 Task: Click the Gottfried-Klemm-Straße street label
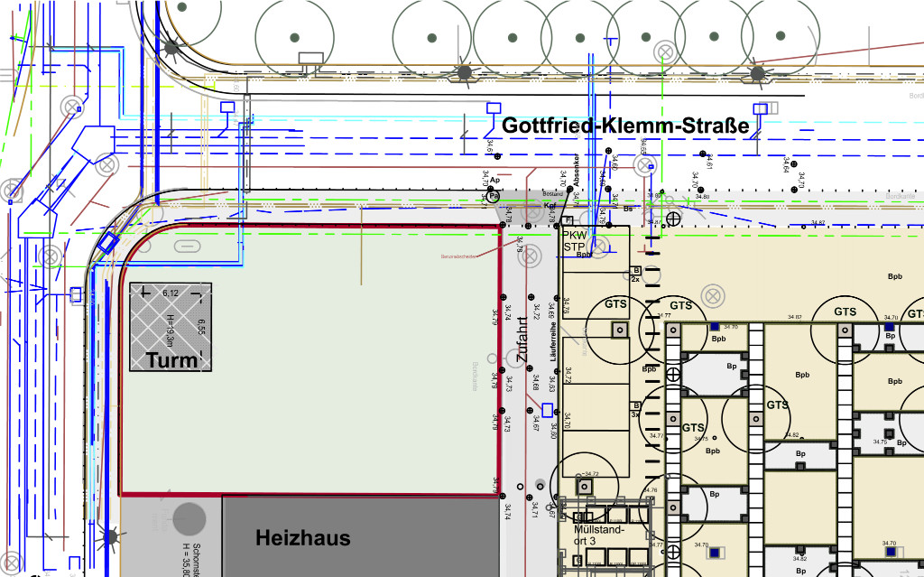[x=625, y=126]
